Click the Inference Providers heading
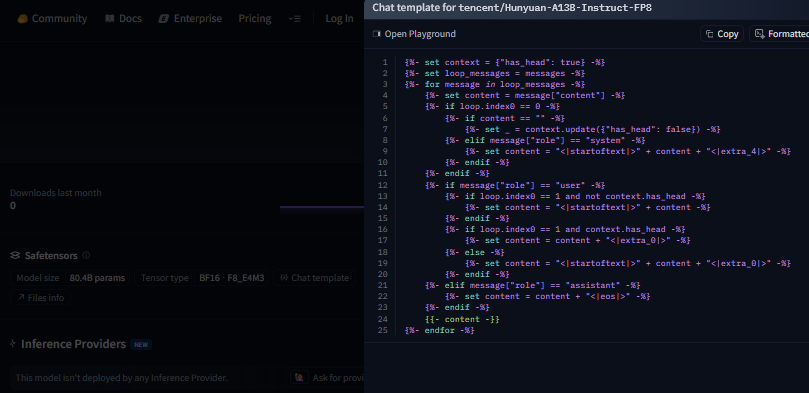This screenshot has width=809, height=393. coord(73,344)
